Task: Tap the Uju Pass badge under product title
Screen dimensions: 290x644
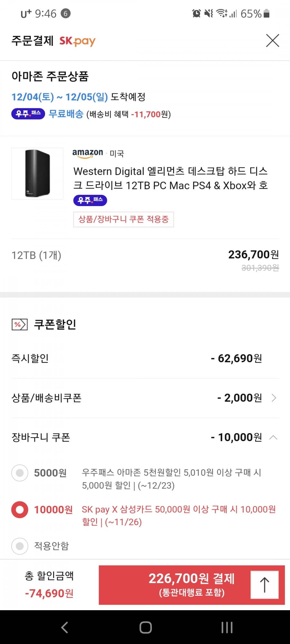Action: pyautogui.click(x=90, y=200)
